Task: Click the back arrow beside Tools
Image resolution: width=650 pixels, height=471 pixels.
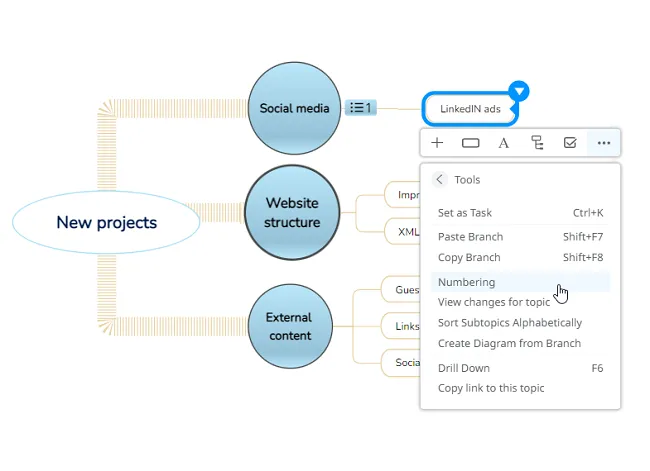Action: (x=440, y=180)
